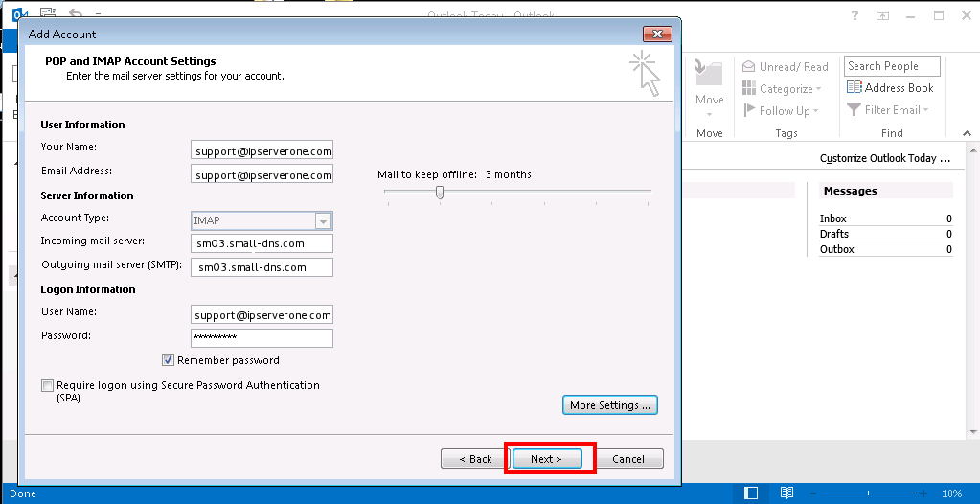Image resolution: width=980 pixels, height=504 pixels.
Task: Click the Outgoing mail server (SMTP) field
Action: coord(262,267)
